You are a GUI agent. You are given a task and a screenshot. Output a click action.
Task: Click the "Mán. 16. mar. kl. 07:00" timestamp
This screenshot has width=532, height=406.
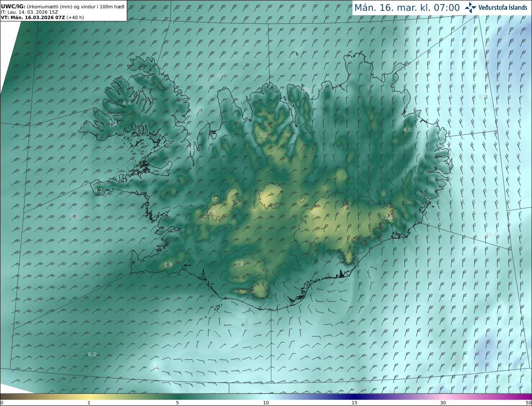pos(407,7)
